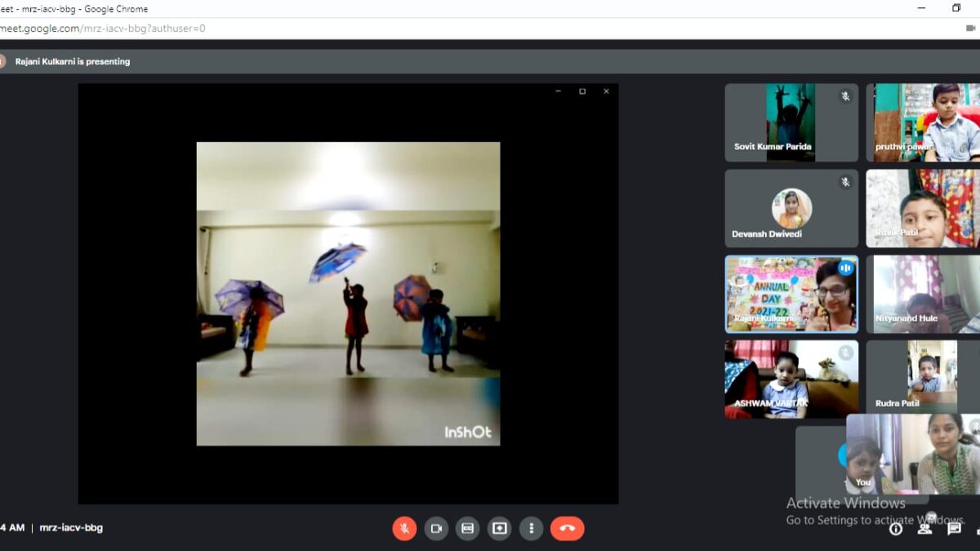Select Rajani Kulkarni's video tile

click(x=791, y=294)
